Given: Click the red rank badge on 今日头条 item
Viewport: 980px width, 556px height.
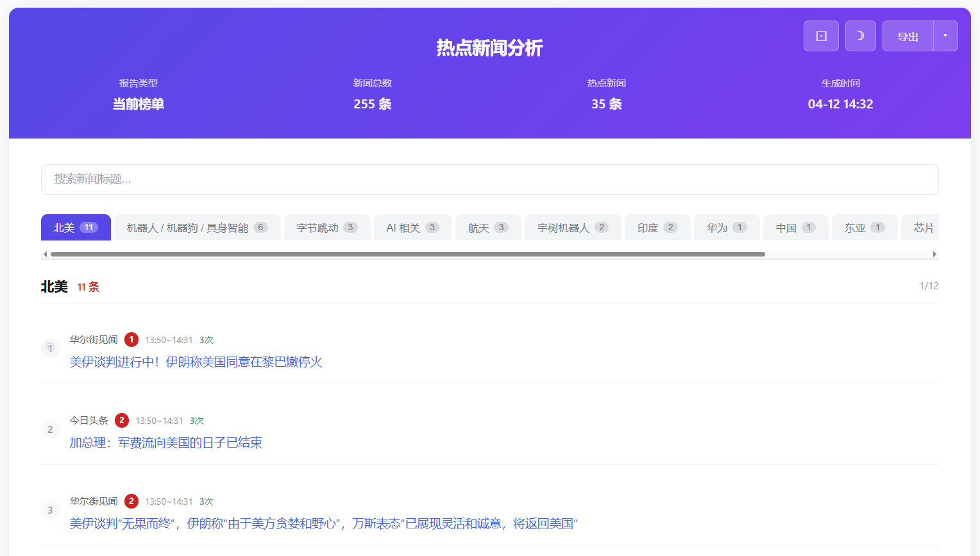Looking at the screenshot, I should click(x=122, y=421).
